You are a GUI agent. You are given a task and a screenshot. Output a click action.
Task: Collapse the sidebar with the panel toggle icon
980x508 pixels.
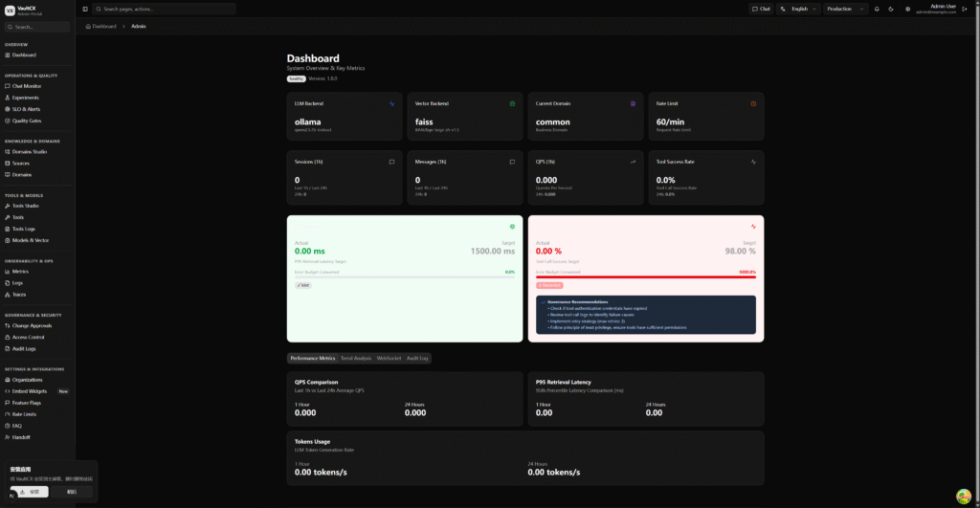coord(85,9)
